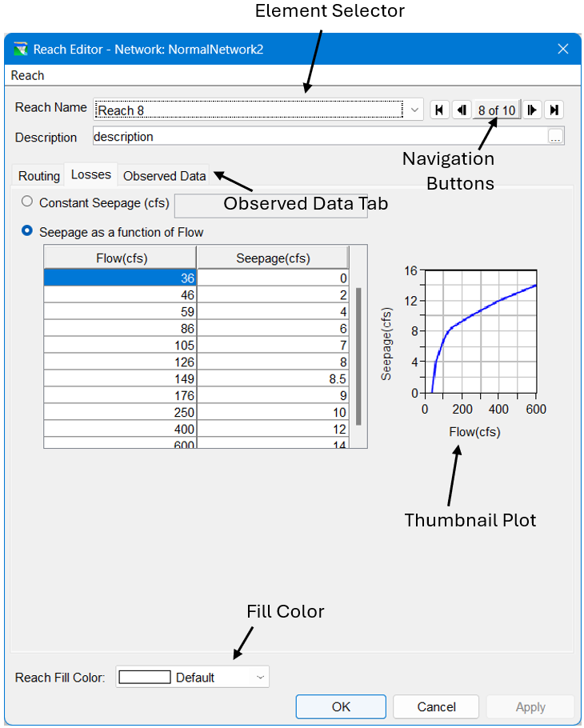Expand the Reach Name dropdown
Viewport: 584px width, 728px height.
click(x=414, y=110)
